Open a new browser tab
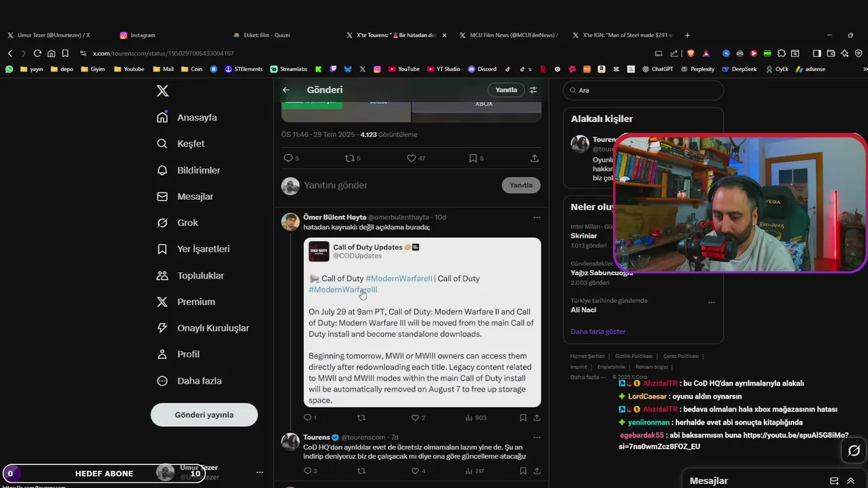This screenshot has width=868, height=488. pos(687,35)
